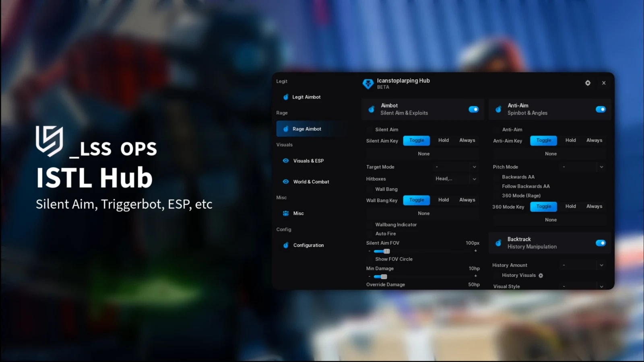This screenshot has height=362, width=644.
Task: Click the minus icon for Silent Aim FOV
Action: pyautogui.click(x=369, y=251)
